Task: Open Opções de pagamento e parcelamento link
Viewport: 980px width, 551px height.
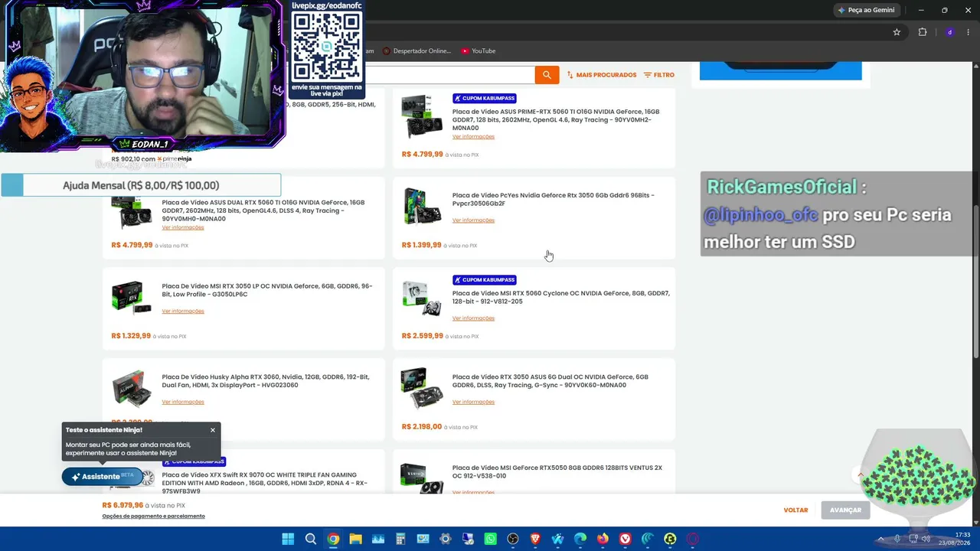Action: (x=154, y=517)
